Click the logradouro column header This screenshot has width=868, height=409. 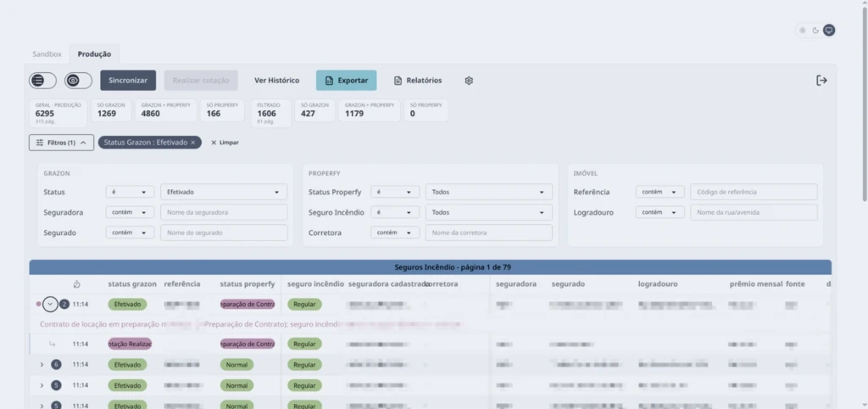(x=658, y=283)
